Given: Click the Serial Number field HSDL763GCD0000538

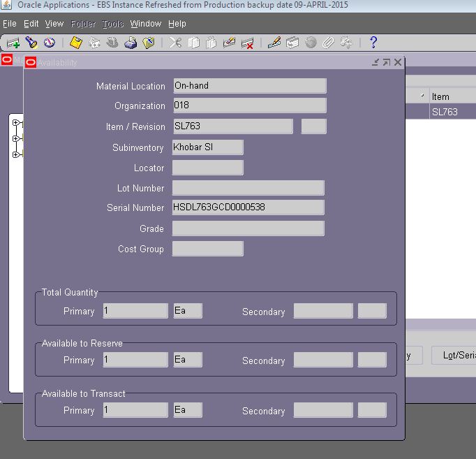Looking at the screenshot, I should click(248, 207).
